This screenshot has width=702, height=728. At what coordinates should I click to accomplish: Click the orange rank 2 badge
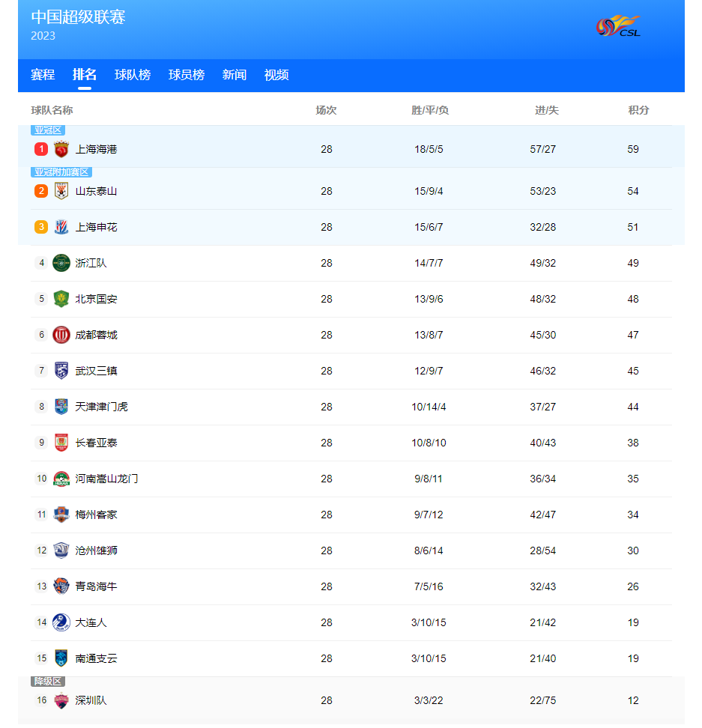tap(41, 191)
